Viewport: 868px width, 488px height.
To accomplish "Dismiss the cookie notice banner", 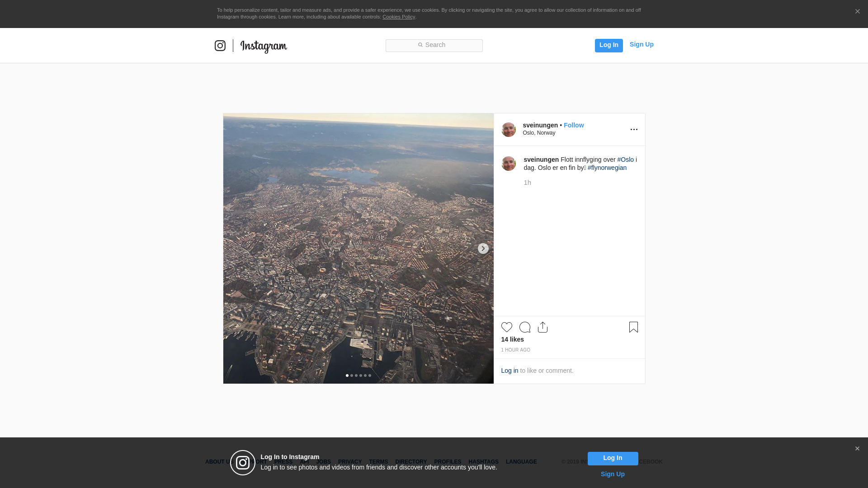I will (x=857, y=12).
